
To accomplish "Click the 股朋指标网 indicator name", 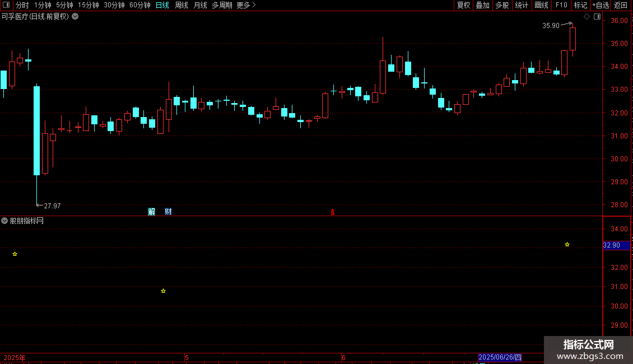I will pos(27,221).
